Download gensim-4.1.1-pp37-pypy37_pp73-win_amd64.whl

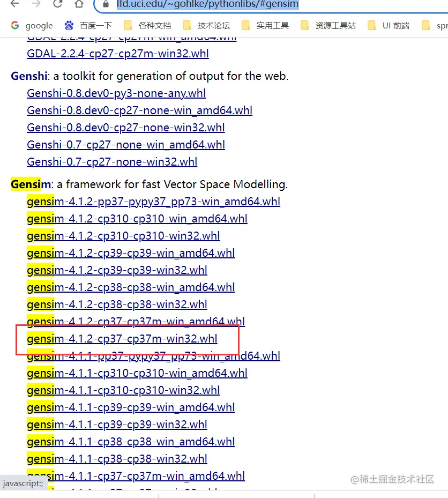click(x=154, y=356)
